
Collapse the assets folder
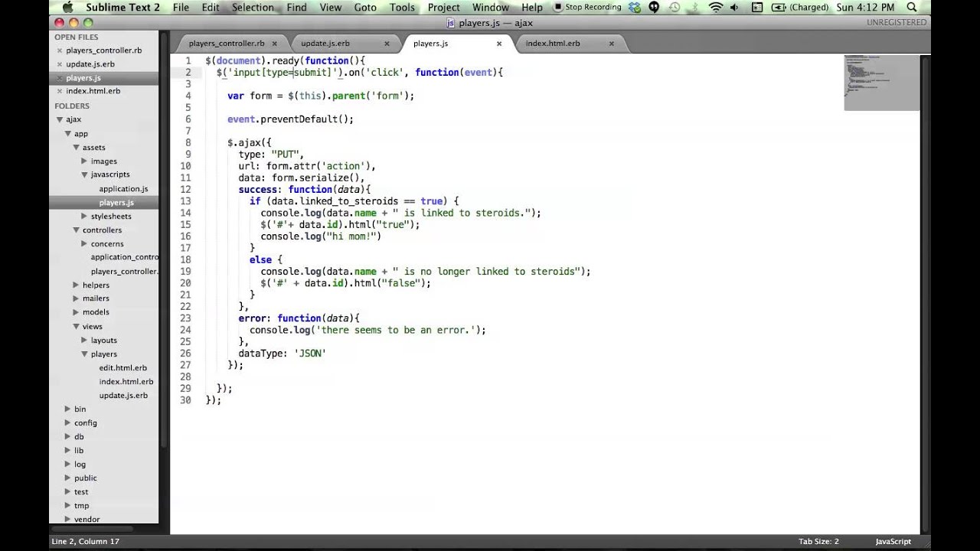pos(76,147)
